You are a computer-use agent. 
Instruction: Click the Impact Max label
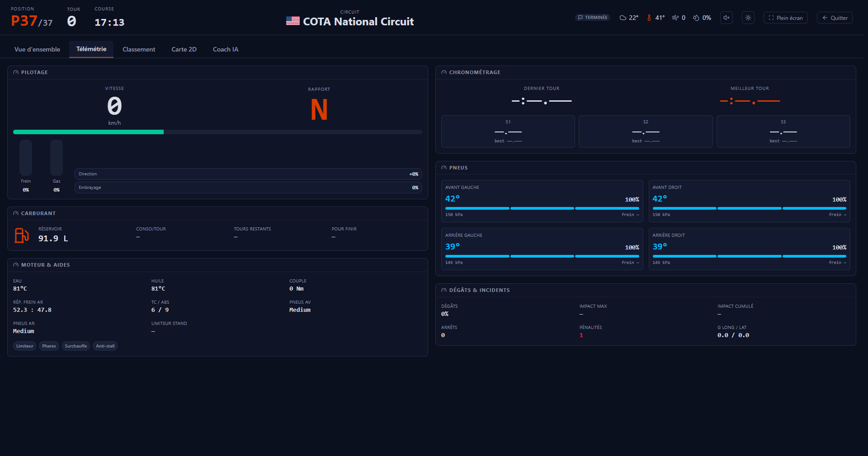coord(593,306)
